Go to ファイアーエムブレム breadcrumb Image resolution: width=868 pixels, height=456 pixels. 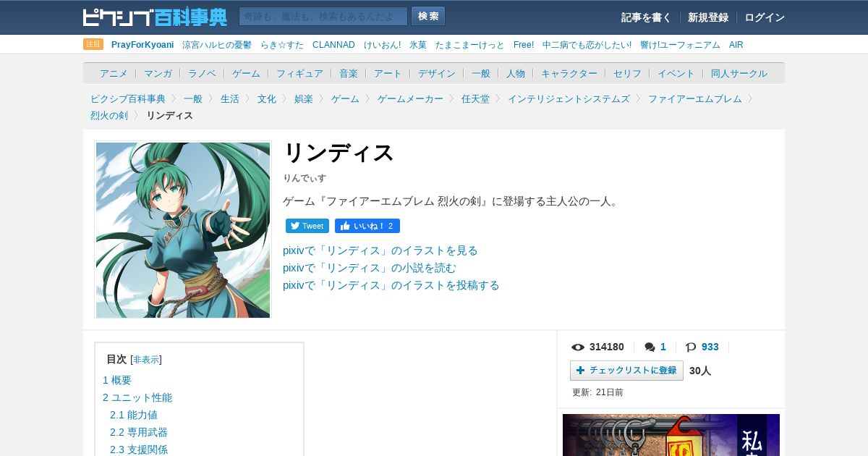tap(695, 98)
